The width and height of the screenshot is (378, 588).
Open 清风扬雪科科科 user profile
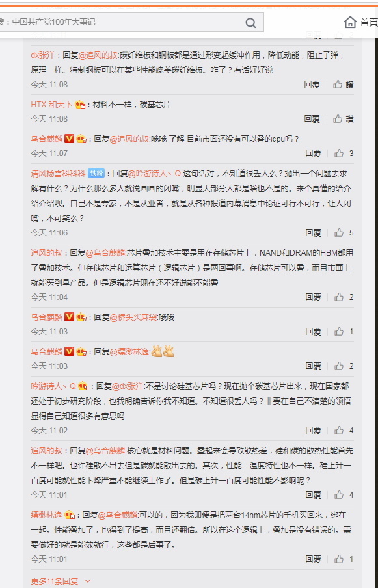click(58, 173)
